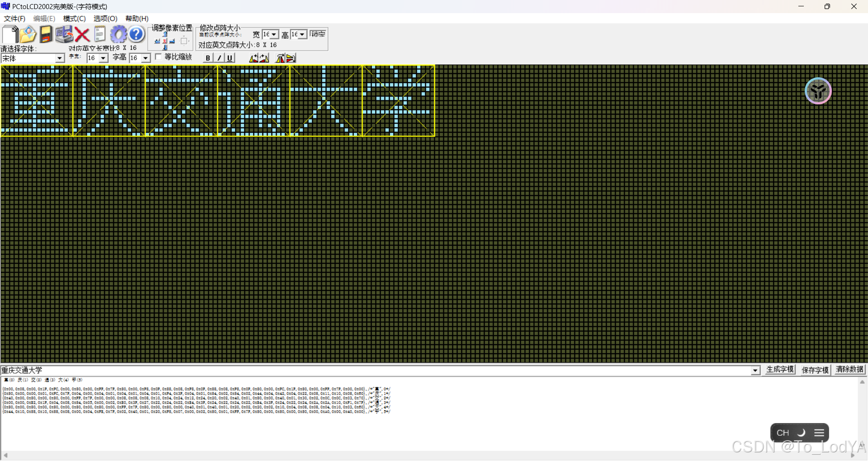The image size is (868, 461).
Task: Open the 模式(C) menu
Action: 75,19
